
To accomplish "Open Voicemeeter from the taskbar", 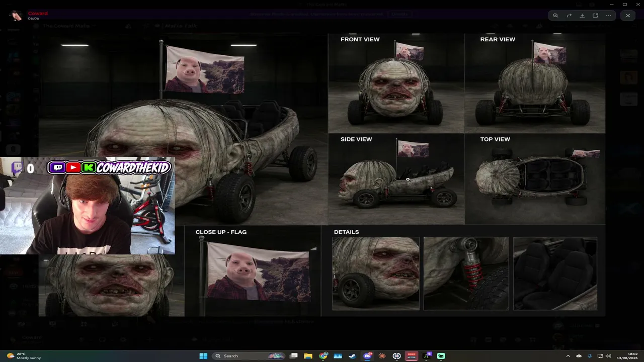I will pyautogui.click(x=412, y=356).
